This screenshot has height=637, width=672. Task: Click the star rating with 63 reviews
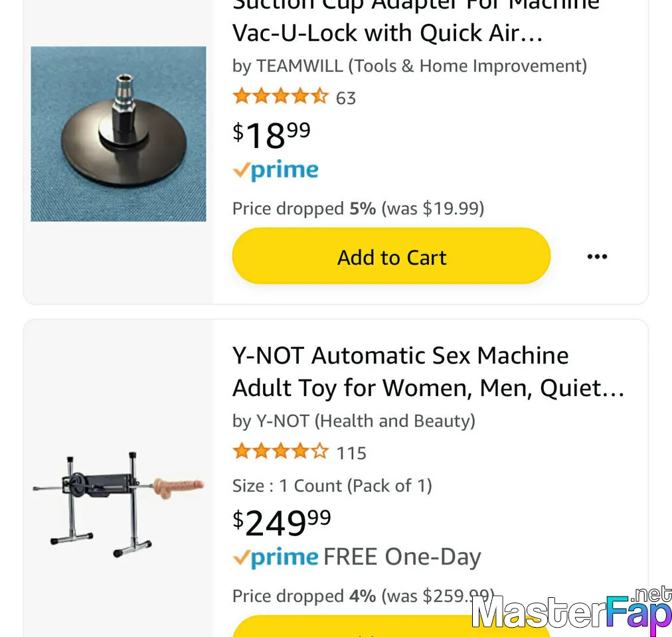(281, 96)
